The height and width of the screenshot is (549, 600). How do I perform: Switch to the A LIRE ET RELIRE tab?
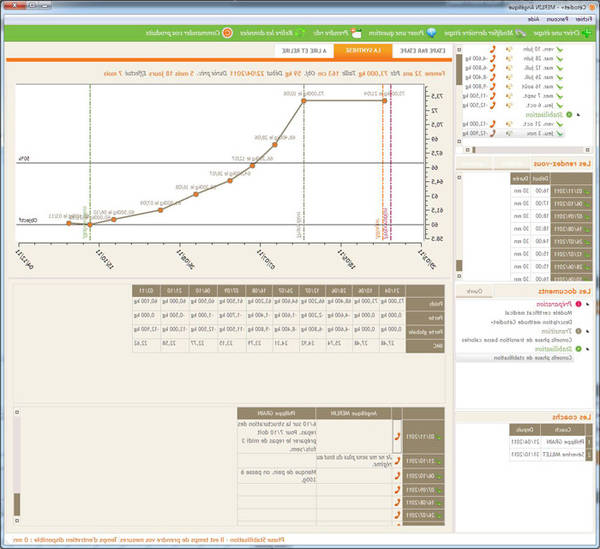(304, 51)
